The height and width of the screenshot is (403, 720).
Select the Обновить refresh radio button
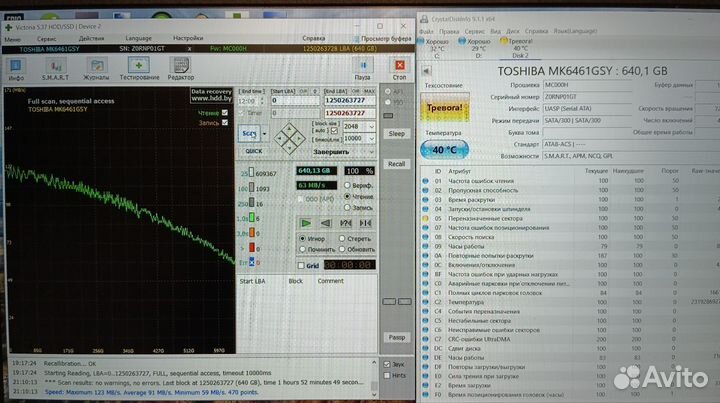click(x=342, y=249)
